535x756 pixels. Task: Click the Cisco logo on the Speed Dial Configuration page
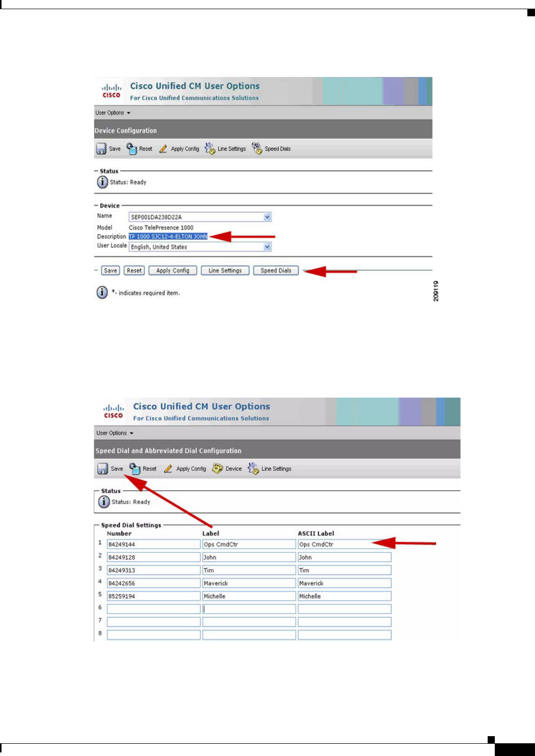pyautogui.click(x=114, y=411)
